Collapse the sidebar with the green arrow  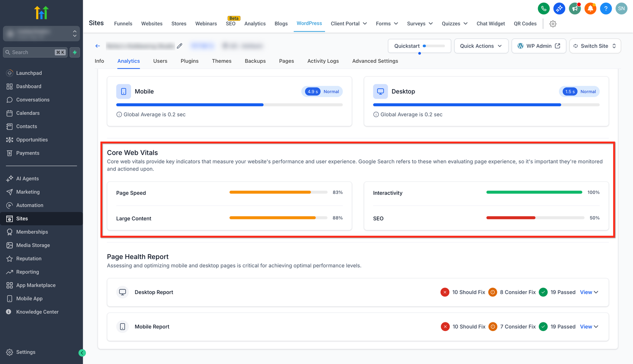[82, 353]
